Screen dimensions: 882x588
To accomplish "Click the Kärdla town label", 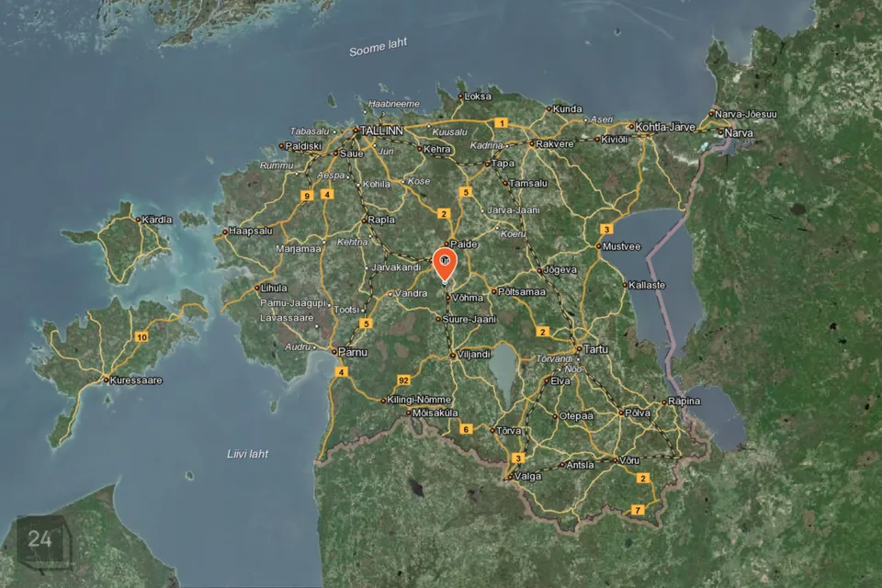I will pyautogui.click(x=157, y=220).
